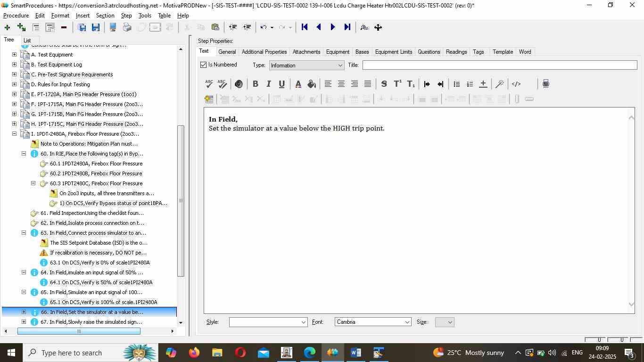644x362 pixels.
Task: Switch to the General tab
Action: click(x=227, y=52)
